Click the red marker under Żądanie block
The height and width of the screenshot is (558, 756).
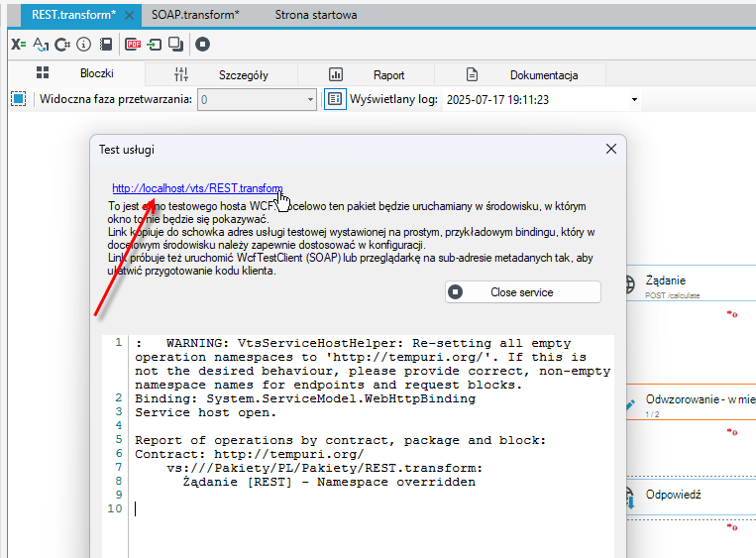732,314
